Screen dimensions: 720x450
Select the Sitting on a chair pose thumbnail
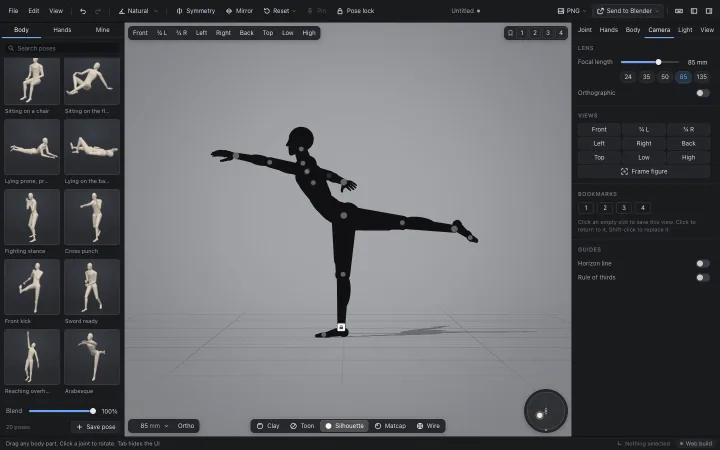pos(32,81)
